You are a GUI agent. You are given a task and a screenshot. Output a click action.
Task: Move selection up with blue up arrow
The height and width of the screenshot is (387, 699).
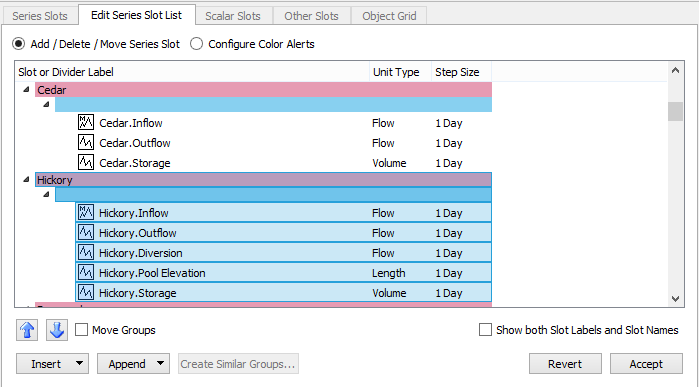(27, 330)
